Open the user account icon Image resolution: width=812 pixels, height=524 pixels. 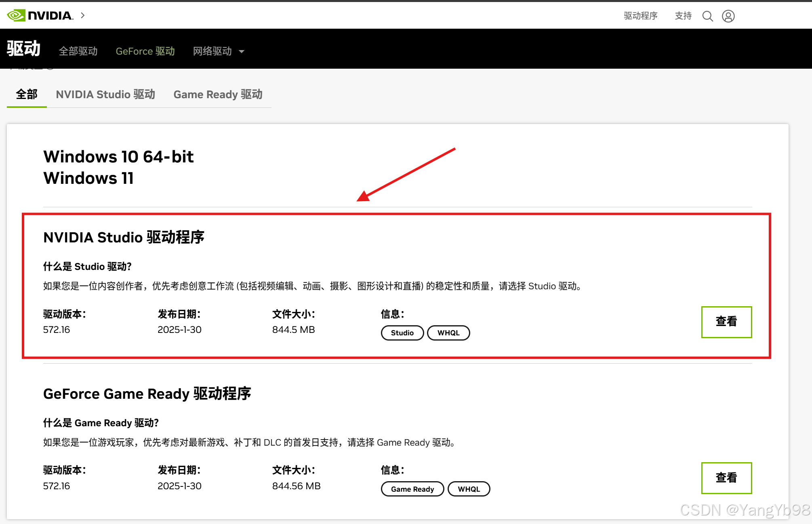point(728,16)
